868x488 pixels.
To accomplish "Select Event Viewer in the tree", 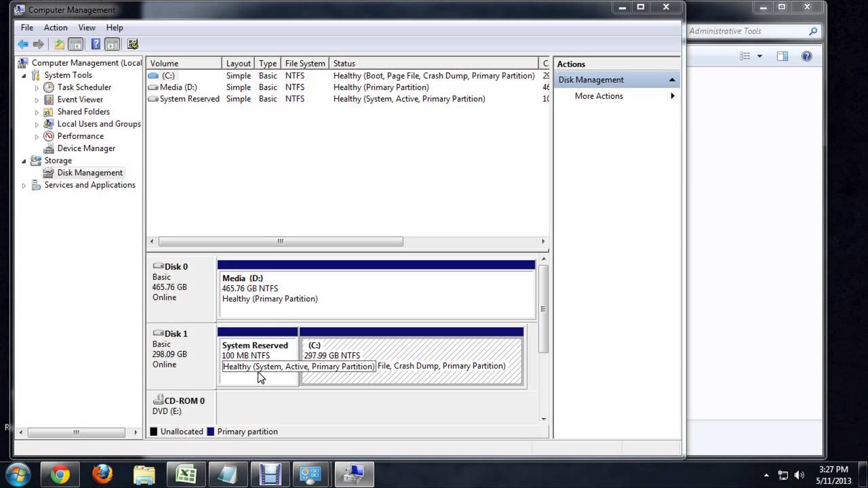I will tap(80, 100).
